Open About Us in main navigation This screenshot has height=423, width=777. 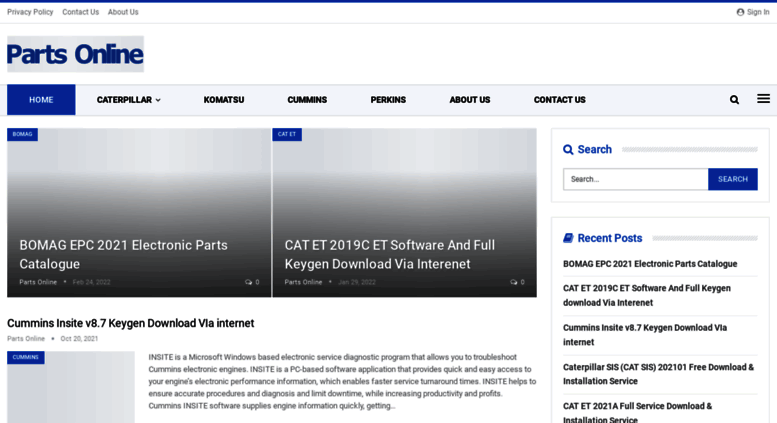(x=470, y=100)
